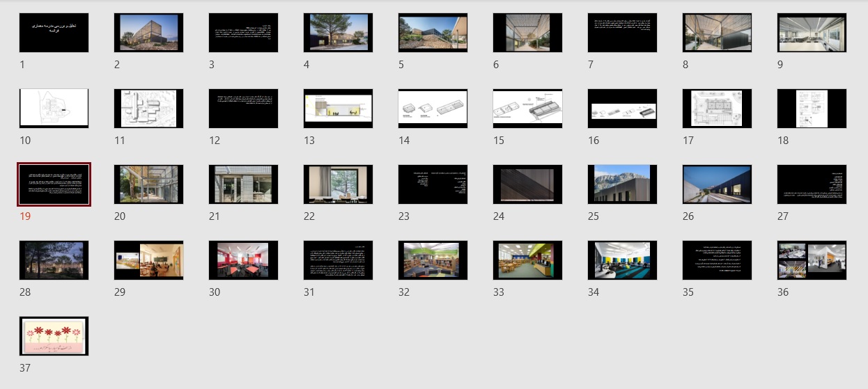Click slide 26 building under blue sky
The height and width of the screenshot is (389, 868).
(x=717, y=184)
